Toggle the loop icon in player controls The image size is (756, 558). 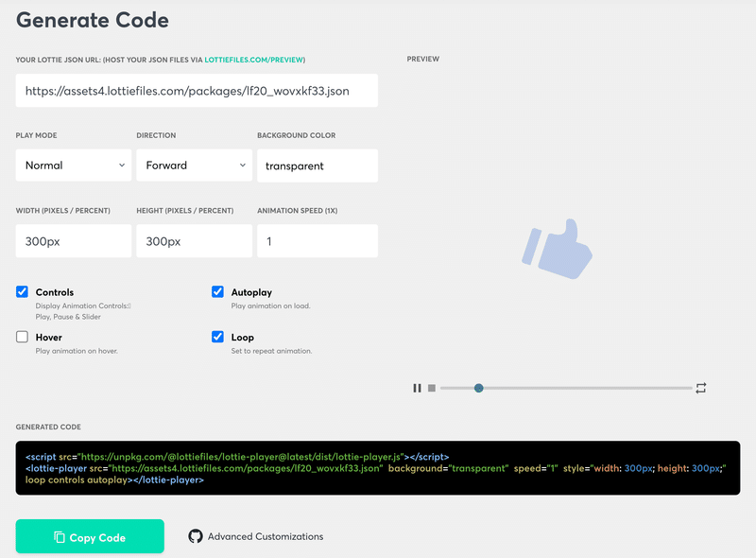tap(701, 388)
